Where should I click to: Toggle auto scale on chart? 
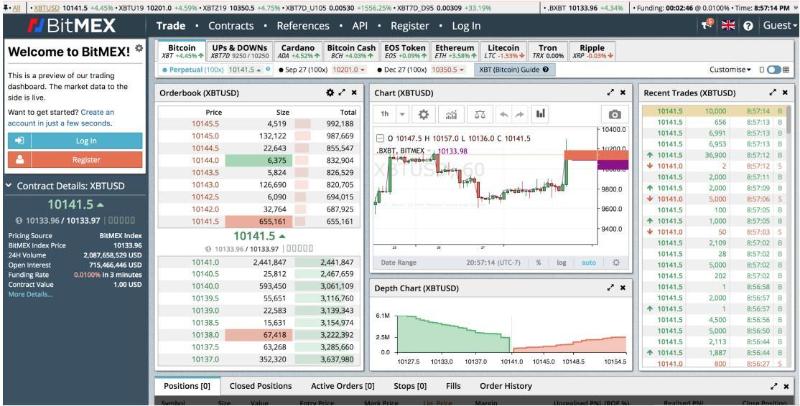[589, 263]
